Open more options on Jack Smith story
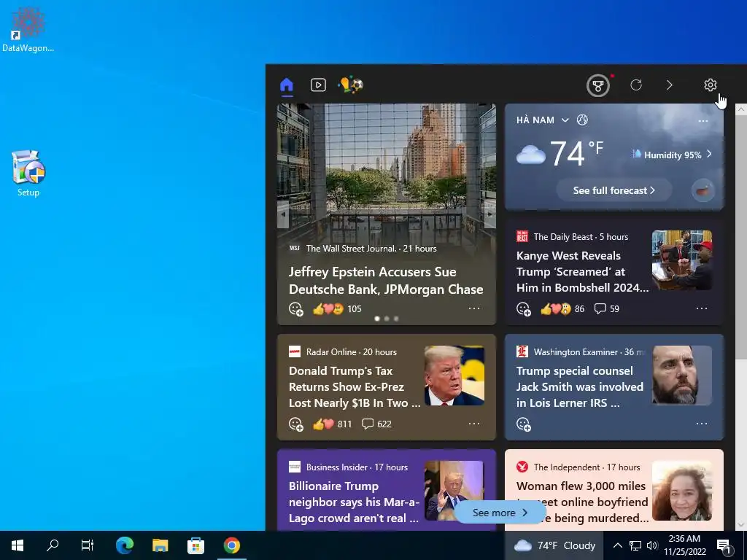This screenshot has width=747, height=560. (x=702, y=424)
